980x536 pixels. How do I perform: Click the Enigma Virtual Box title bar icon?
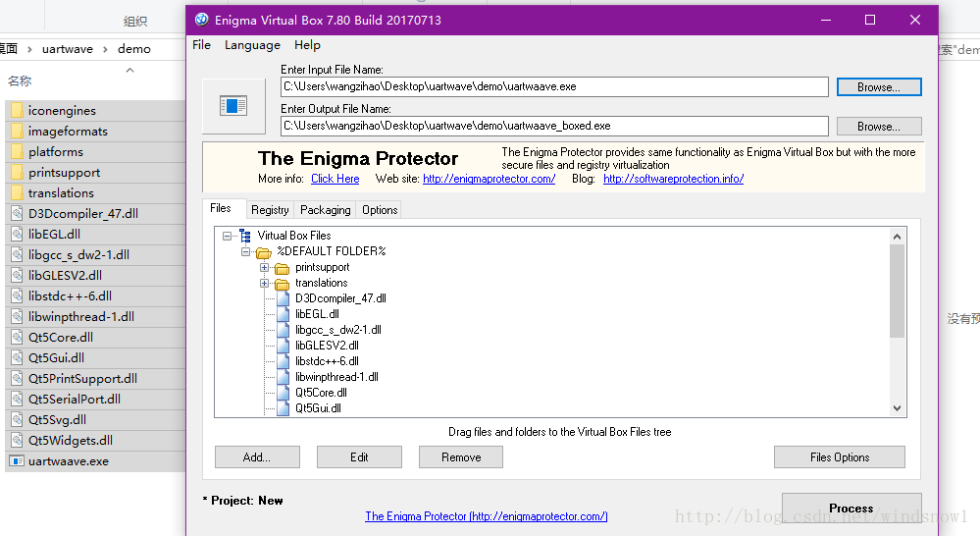[201, 20]
